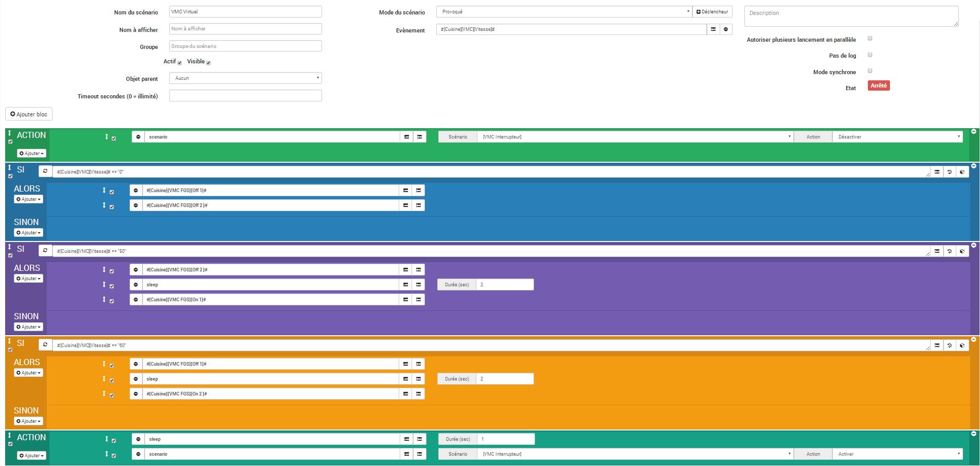Enable Autoriser plusieurs lancement en parallèle
The height and width of the screenshot is (466, 980).
pyautogui.click(x=870, y=39)
